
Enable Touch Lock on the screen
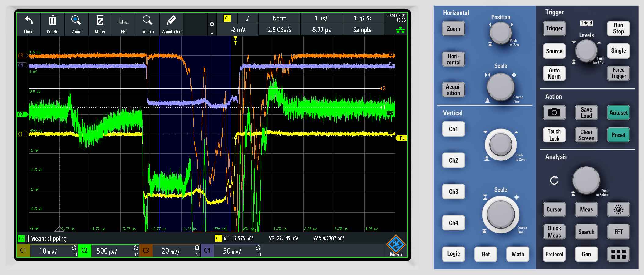(554, 135)
